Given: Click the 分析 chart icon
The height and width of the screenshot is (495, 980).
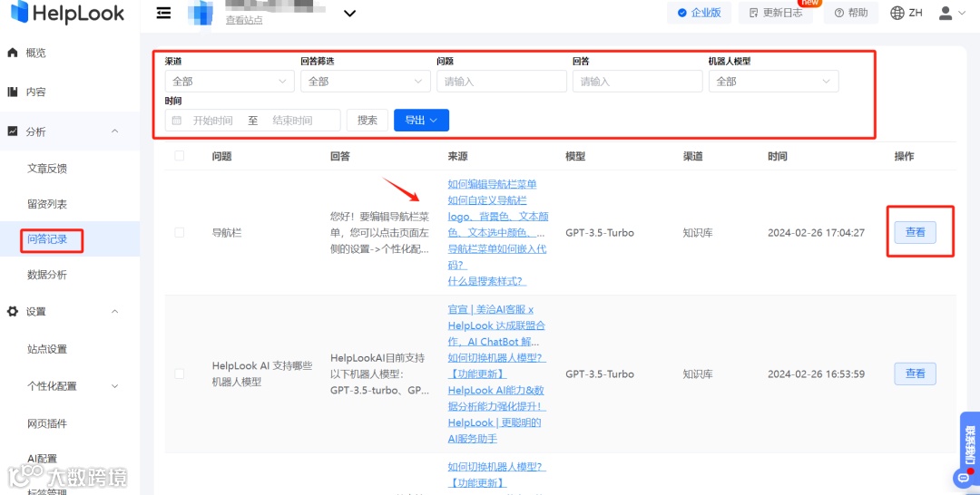Looking at the screenshot, I should coord(13,131).
